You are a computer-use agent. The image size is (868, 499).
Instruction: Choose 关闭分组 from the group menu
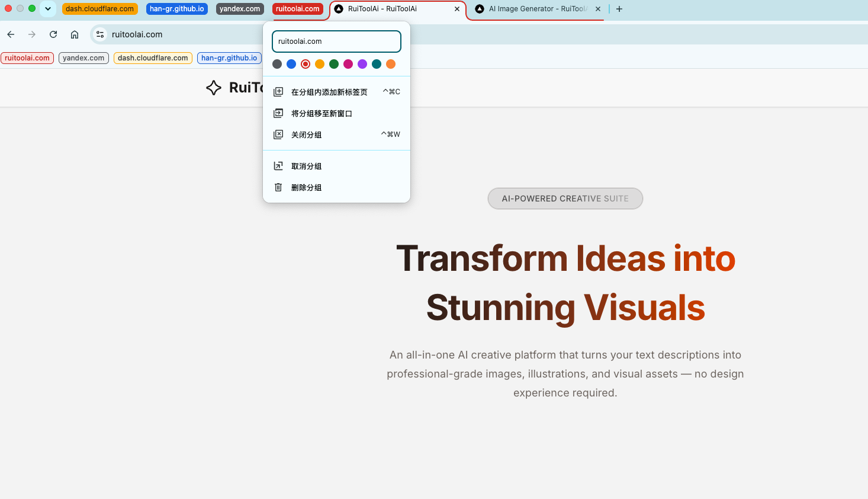[x=336, y=135]
